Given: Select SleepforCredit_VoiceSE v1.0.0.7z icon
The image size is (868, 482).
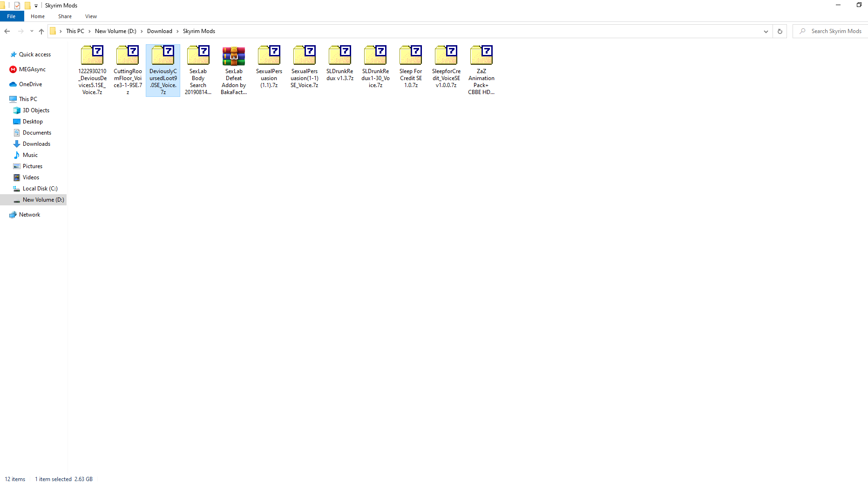Looking at the screenshot, I should tap(446, 55).
